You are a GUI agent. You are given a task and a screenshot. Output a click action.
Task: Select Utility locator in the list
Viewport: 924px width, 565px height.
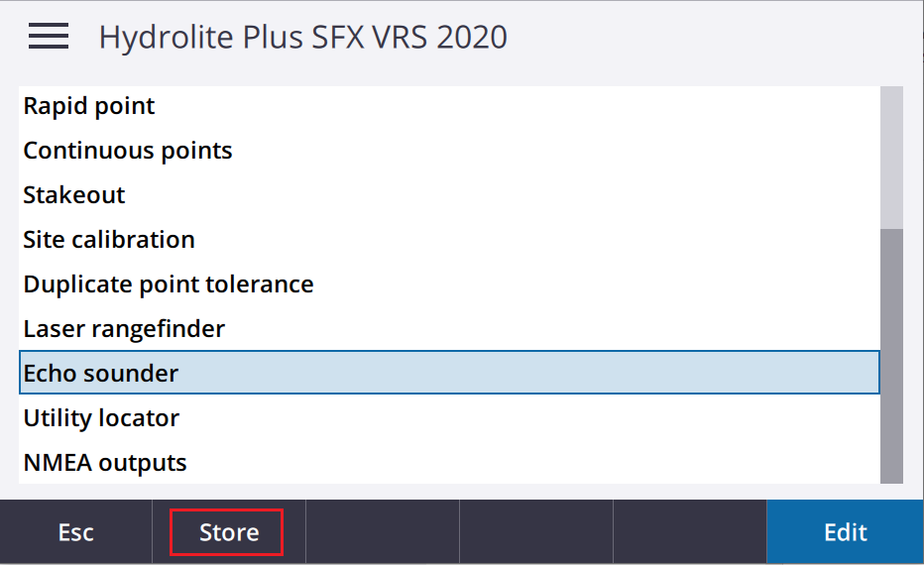(449, 417)
